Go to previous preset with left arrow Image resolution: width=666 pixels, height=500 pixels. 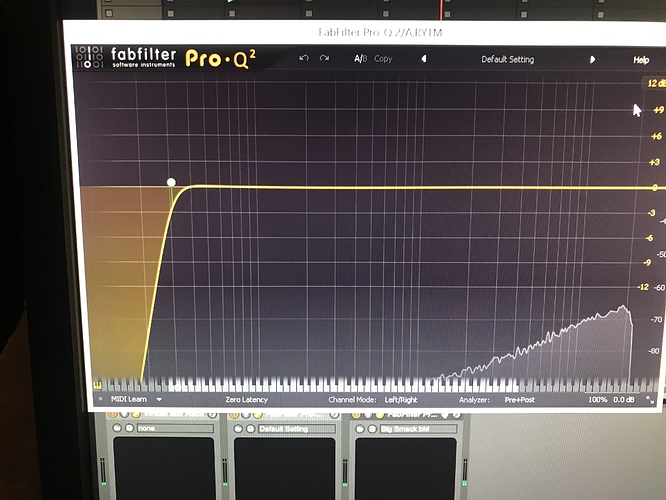pos(423,59)
